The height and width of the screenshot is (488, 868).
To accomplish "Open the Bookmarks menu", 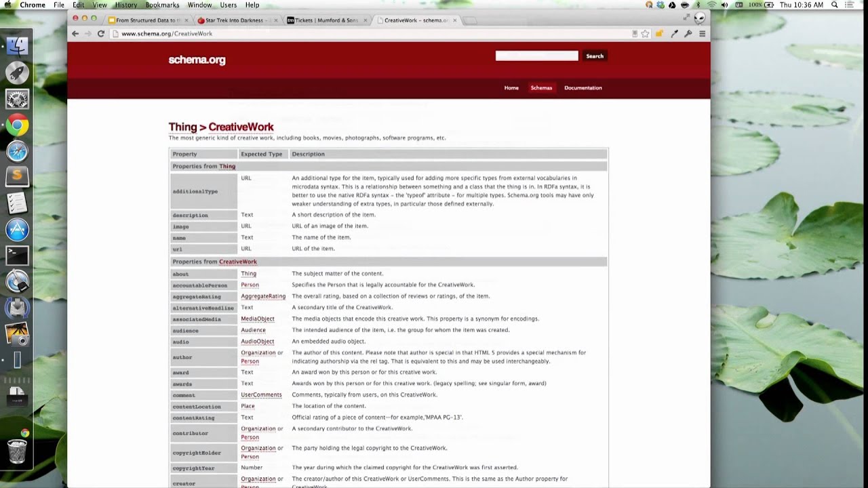I will coord(162,5).
